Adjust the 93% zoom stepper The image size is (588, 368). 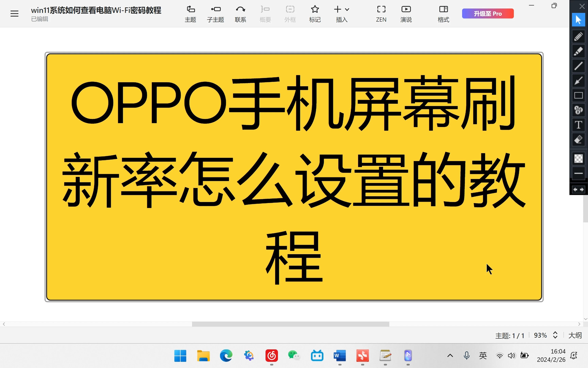tap(555, 335)
